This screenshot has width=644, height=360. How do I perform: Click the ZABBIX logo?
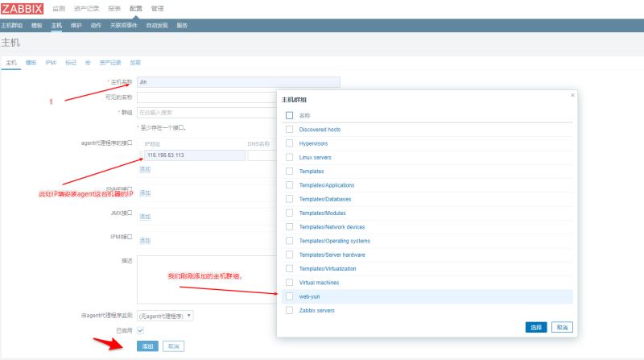23,8
